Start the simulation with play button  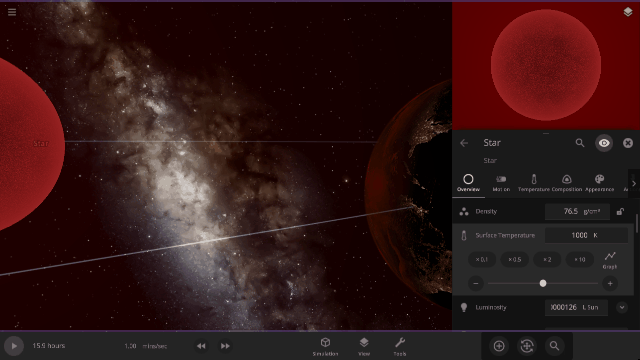[14, 346]
